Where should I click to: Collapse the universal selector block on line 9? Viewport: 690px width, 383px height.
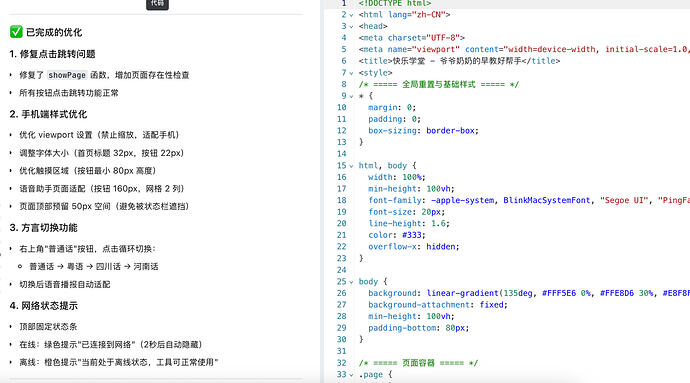coord(351,96)
